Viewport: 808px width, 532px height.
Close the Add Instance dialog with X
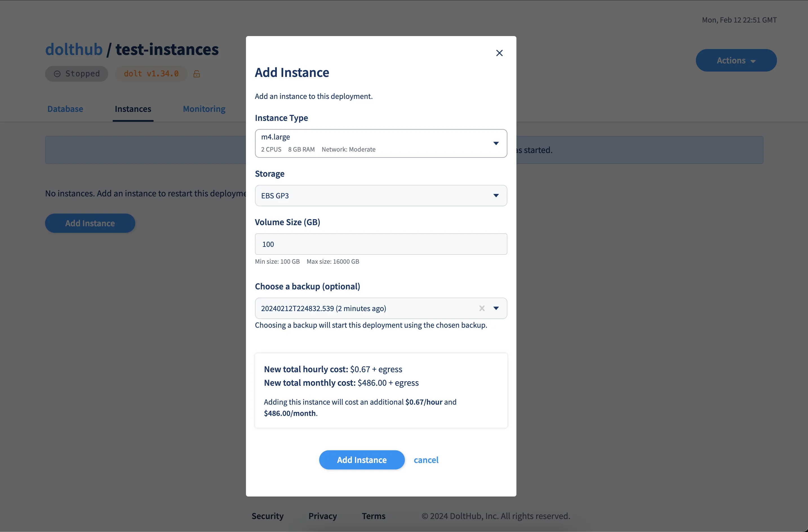[499, 53]
